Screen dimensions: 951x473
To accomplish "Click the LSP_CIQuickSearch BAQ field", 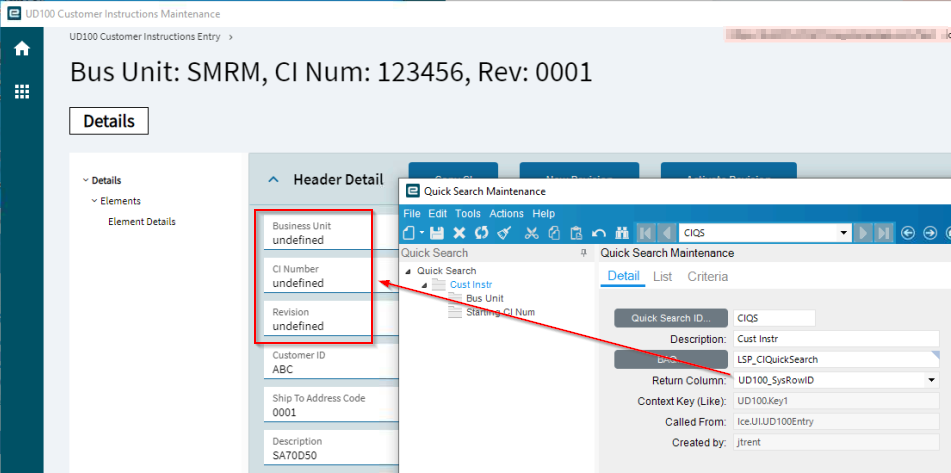I will 836,360.
